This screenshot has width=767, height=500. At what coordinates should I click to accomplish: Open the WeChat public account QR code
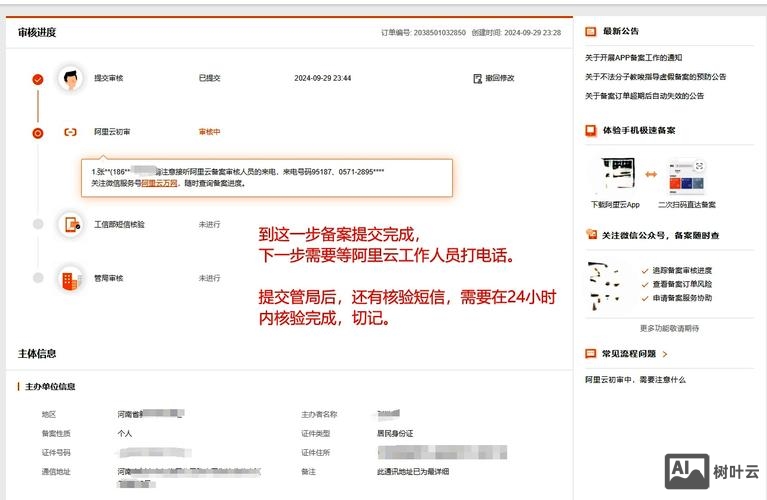(605, 286)
